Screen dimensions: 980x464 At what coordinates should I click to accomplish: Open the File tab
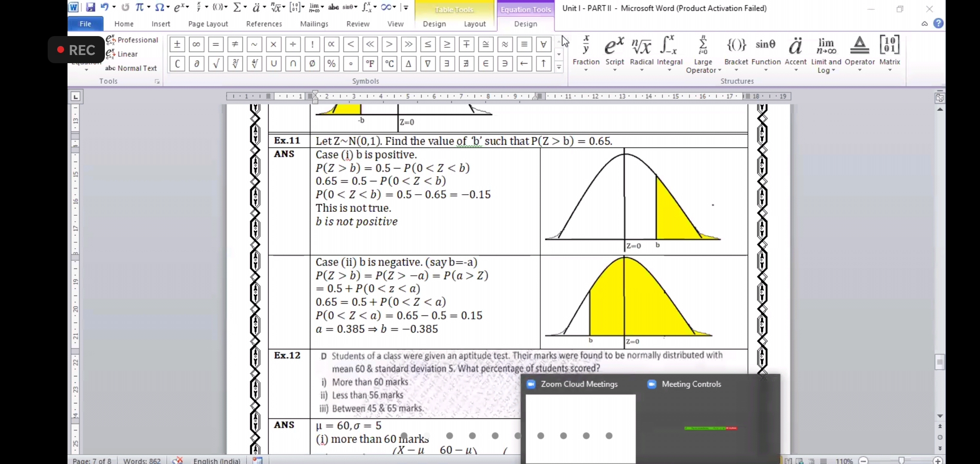[x=85, y=24]
